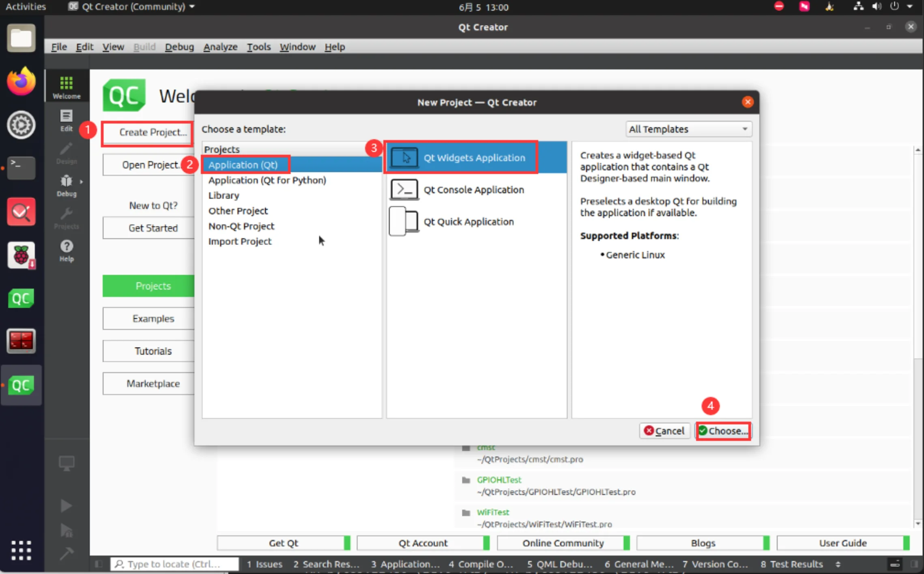Open the Edit menu

point(84,47)
